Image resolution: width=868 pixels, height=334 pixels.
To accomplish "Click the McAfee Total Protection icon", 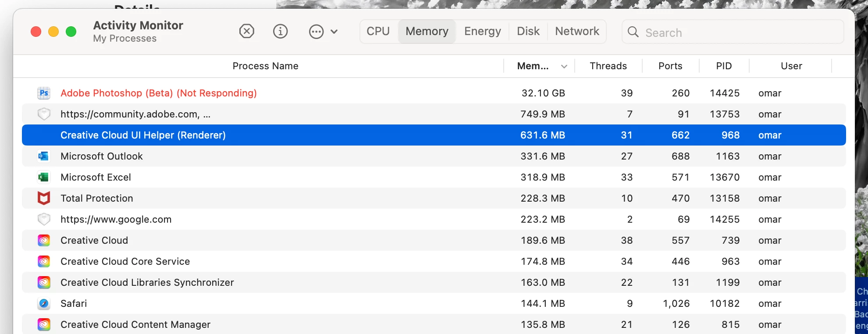I will (44, 198).
